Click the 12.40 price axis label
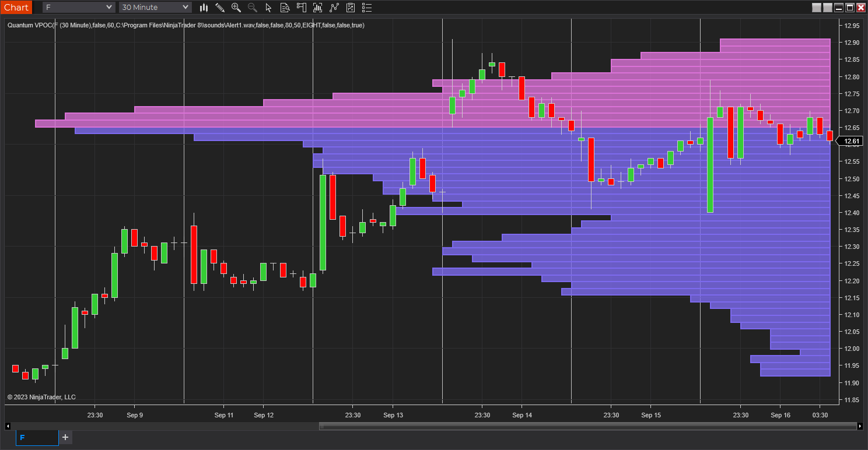 (x=852, y=213)
